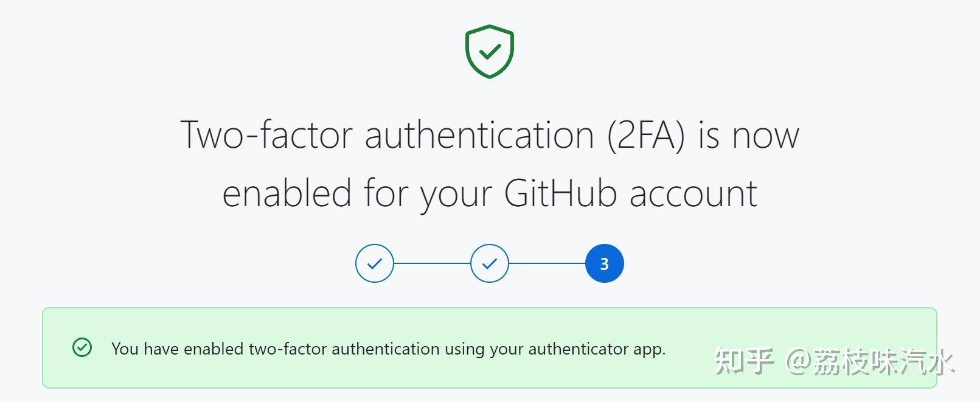Click the @荔枝味汽水 watermark username
The height and width of the screenshot is (402, 980).
[870, 362]
